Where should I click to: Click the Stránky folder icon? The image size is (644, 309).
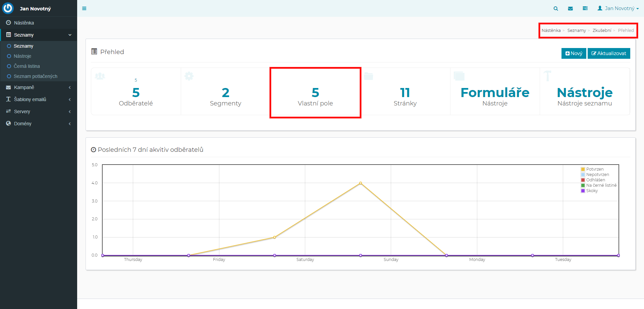(369, 76)
